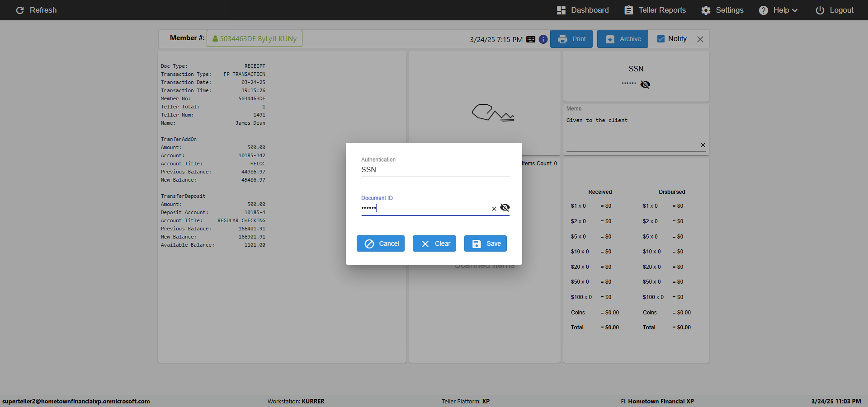Cancel the authentication dialog

(x=381, y=243)
